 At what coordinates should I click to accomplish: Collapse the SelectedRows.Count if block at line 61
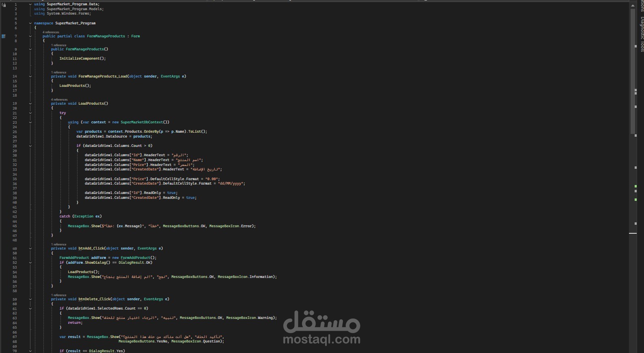pyautogui.click(x=30, y=308)
